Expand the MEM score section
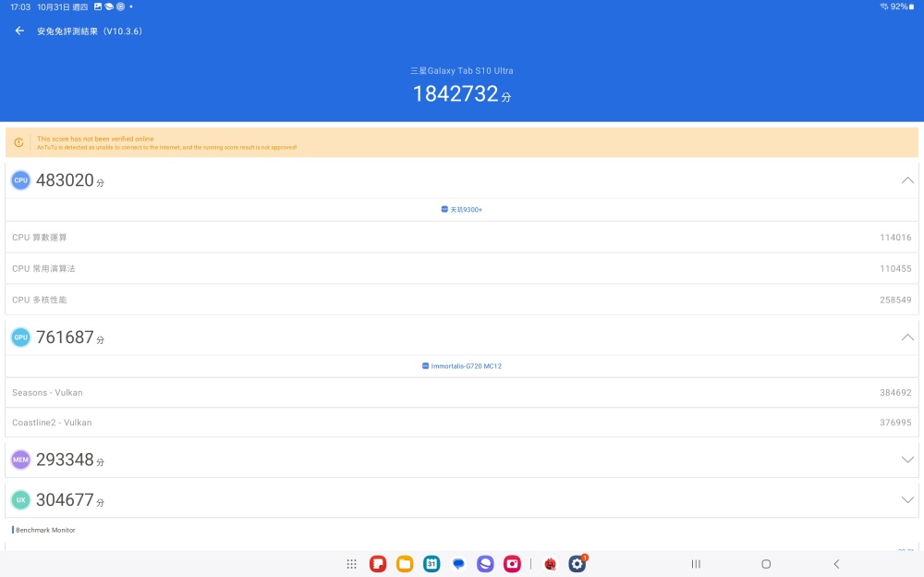Screen dimensions: 924x577 [x=907, y=460]
